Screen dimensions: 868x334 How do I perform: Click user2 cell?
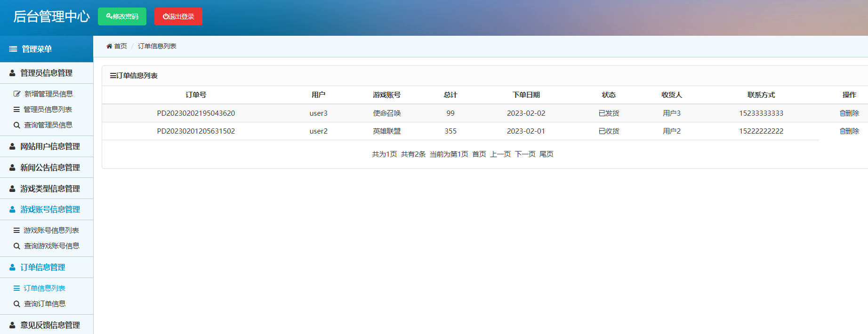click(318, 131)
